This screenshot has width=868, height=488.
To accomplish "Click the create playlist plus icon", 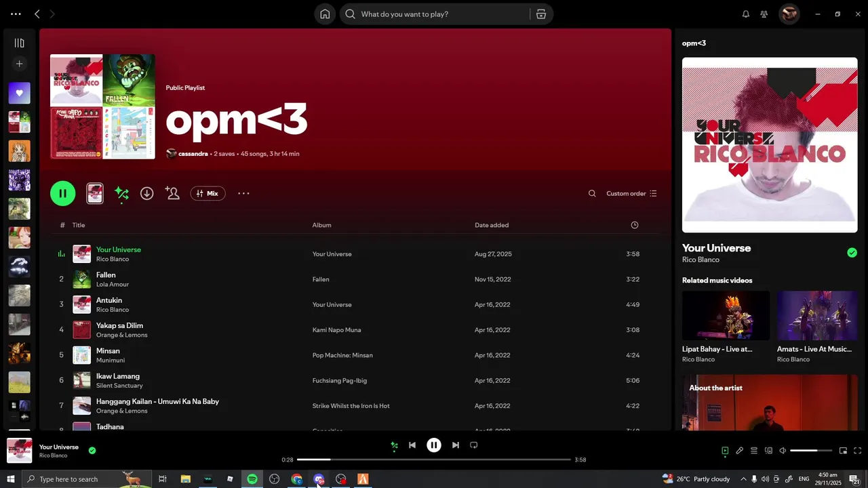I will (x=19, y=64).
